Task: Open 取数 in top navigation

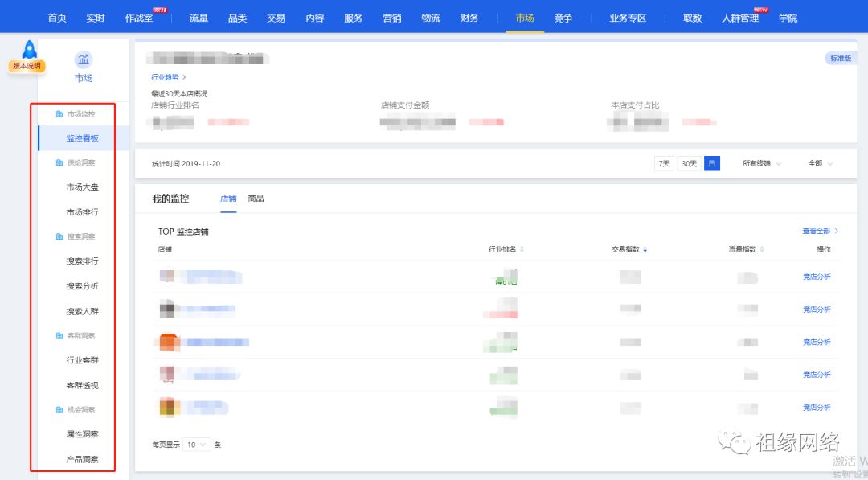Action: (x=693, y=18)
